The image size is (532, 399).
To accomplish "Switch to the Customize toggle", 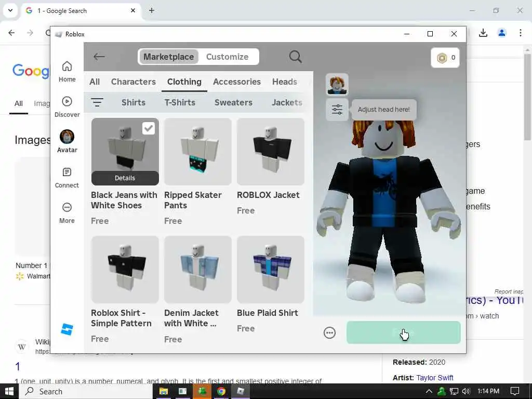I will pyautogui.click(x=228, y=57).
